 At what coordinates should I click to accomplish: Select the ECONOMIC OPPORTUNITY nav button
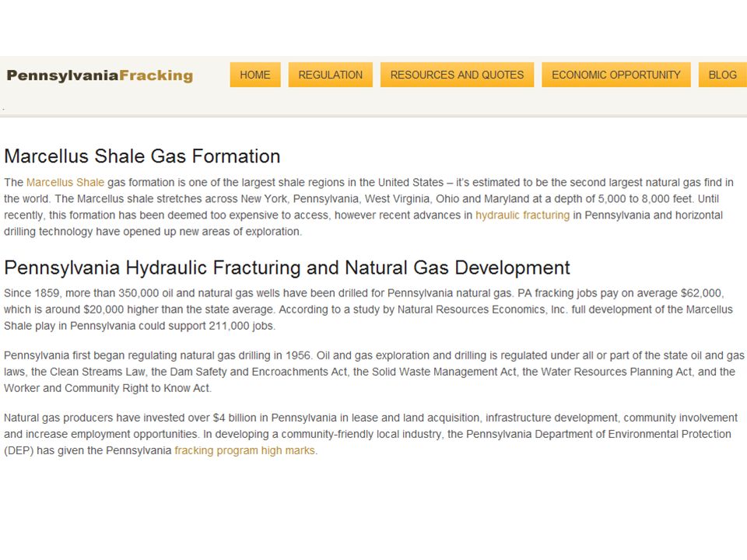616,75
